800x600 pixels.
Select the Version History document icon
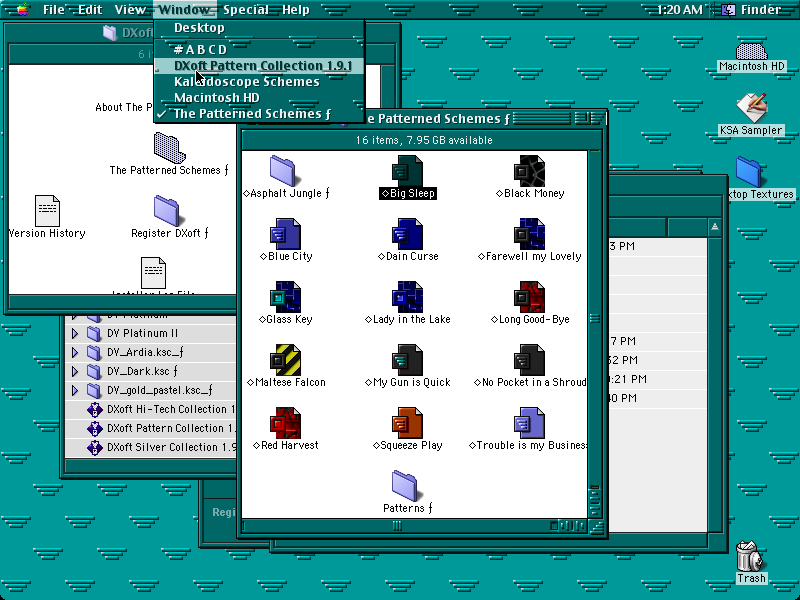coord(47,211)
